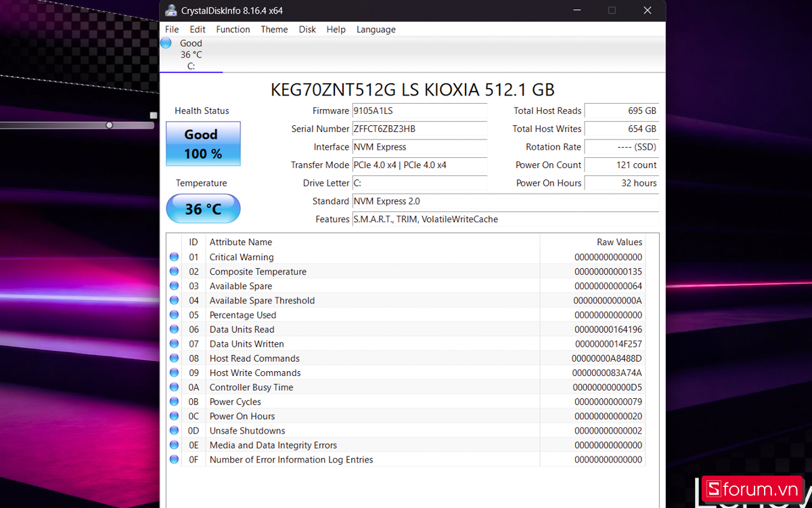Click the raw value 00000000000064

[x=608, y=286]
